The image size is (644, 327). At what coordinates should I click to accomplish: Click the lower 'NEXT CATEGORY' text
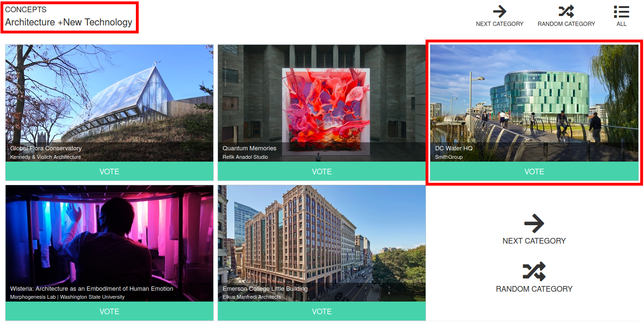[534, 241]
